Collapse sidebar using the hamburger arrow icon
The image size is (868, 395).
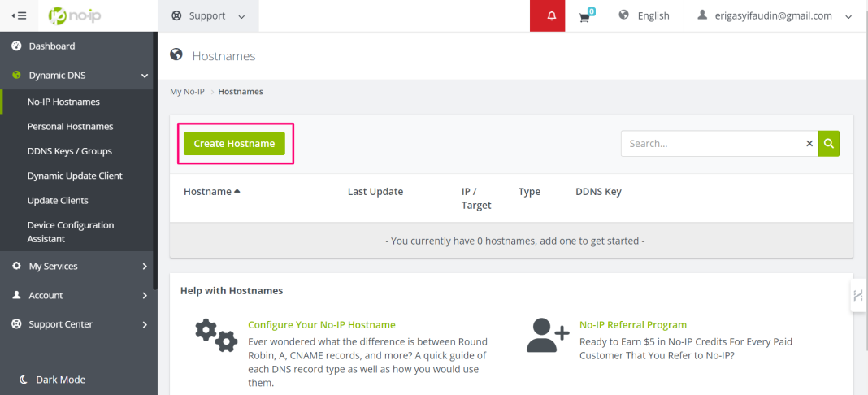pyautogui.click(x=20, y=15)
